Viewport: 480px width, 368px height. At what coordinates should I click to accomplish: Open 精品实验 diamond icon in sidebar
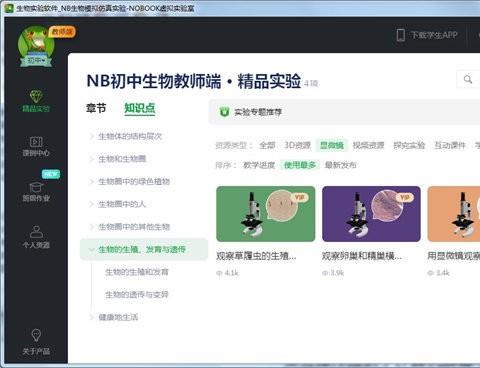tap(36, 97)
